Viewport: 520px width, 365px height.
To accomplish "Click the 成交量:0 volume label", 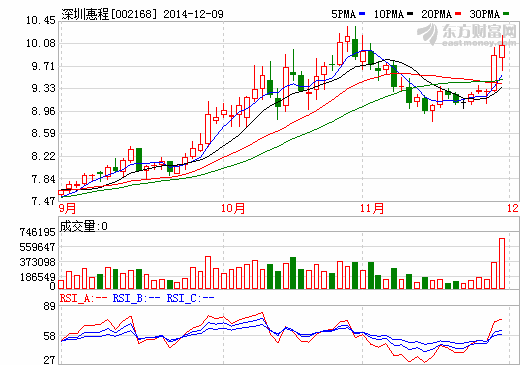I will click(83, 226).
